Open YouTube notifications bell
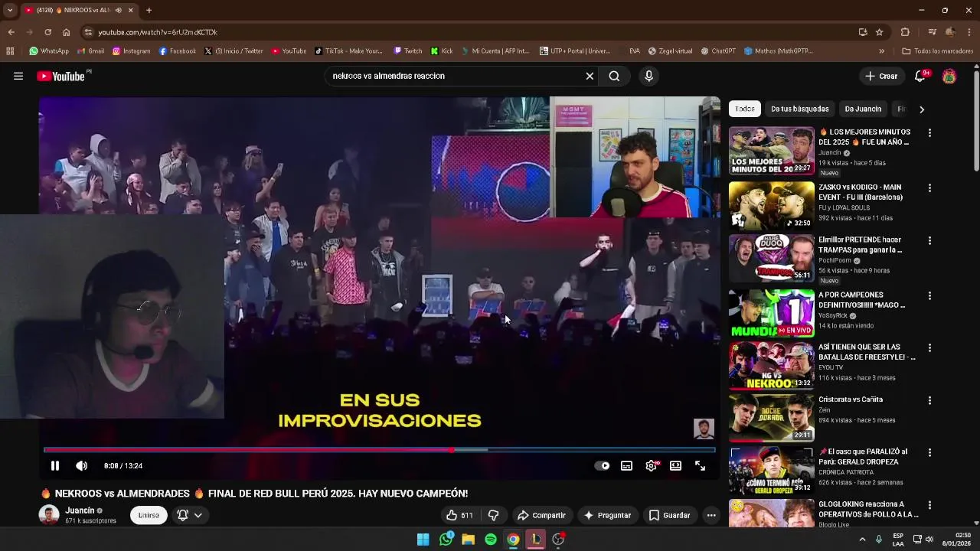Image resolution: width=980 pixels, height=551 pixels. click(920, 76)
